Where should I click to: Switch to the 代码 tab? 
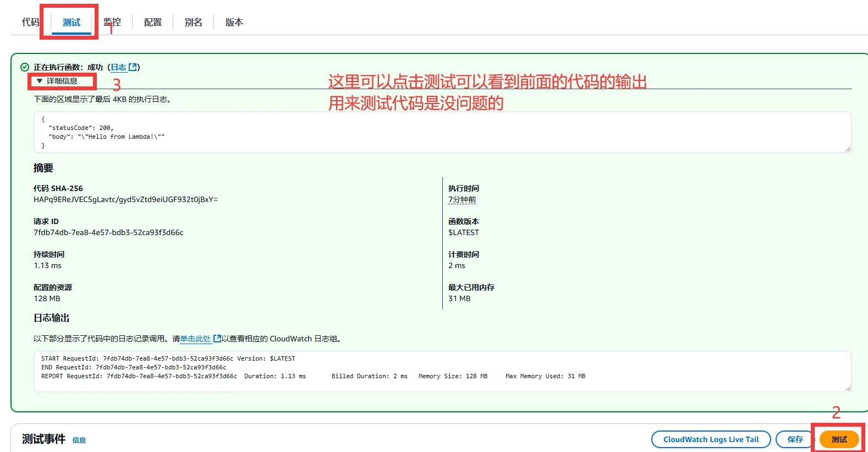30,22
